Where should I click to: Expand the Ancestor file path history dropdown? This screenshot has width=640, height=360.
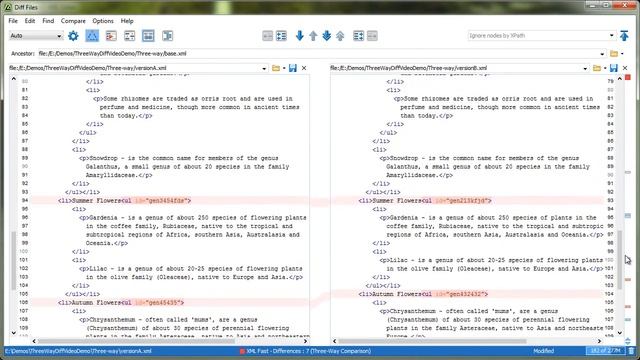(x=602, y=54)
